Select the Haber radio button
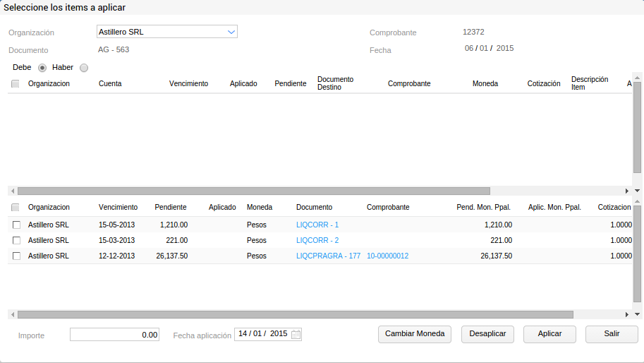This screenshot has width=644, height=363. [x=84, y=68]
